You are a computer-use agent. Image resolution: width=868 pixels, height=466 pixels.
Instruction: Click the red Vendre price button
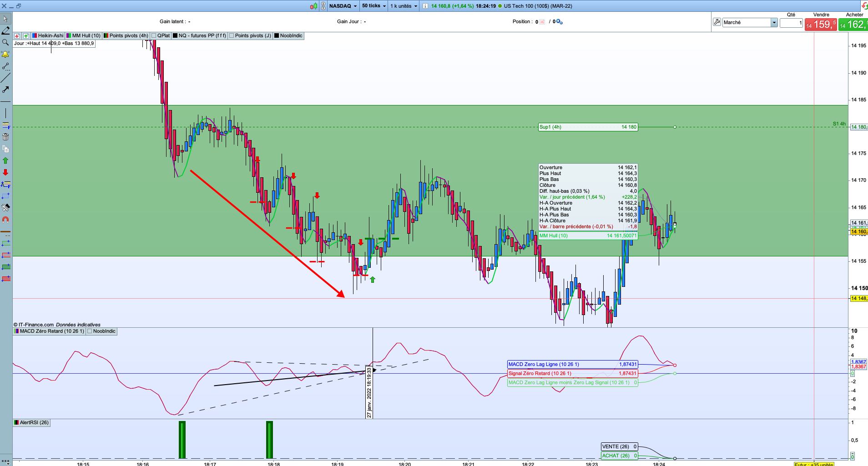[x=821, y=25]
